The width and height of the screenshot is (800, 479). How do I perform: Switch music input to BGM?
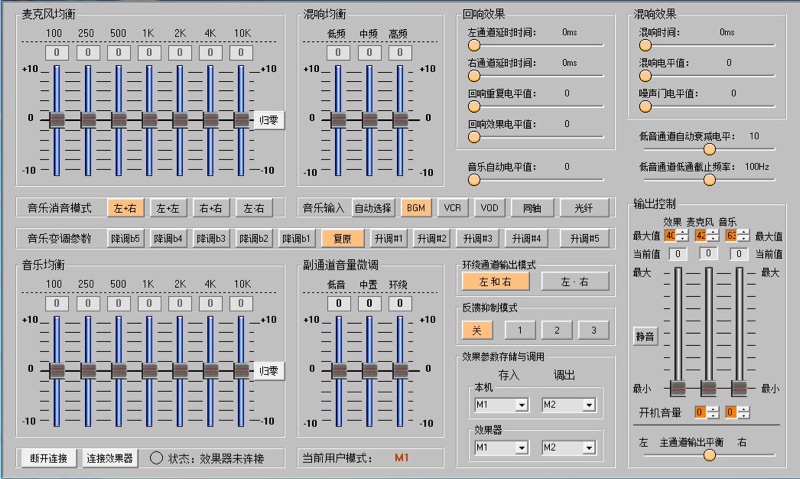pos(416,208)
